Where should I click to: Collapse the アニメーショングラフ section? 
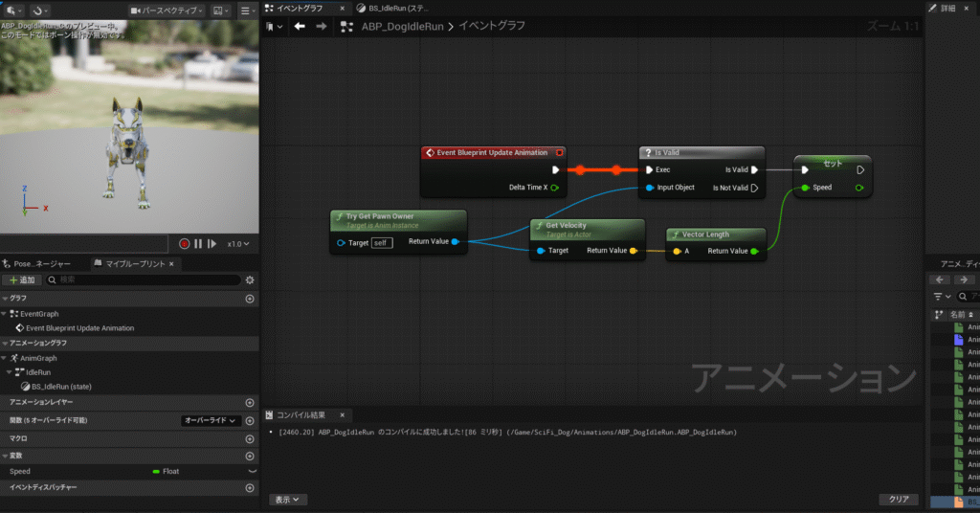5,343
